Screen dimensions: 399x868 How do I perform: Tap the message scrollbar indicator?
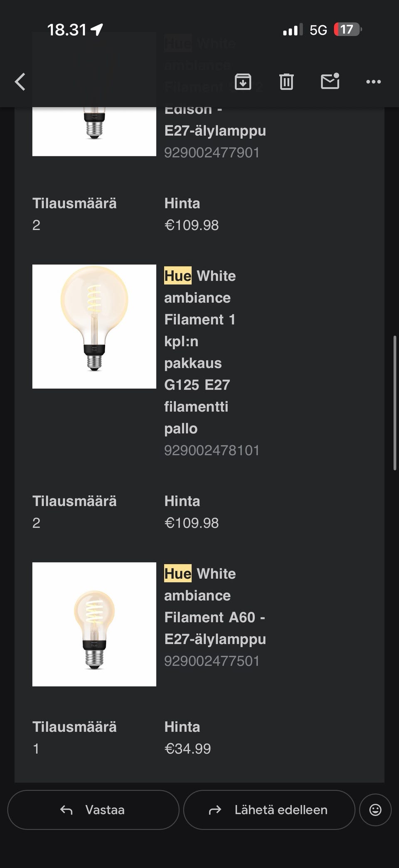click(x=395, y=403)
